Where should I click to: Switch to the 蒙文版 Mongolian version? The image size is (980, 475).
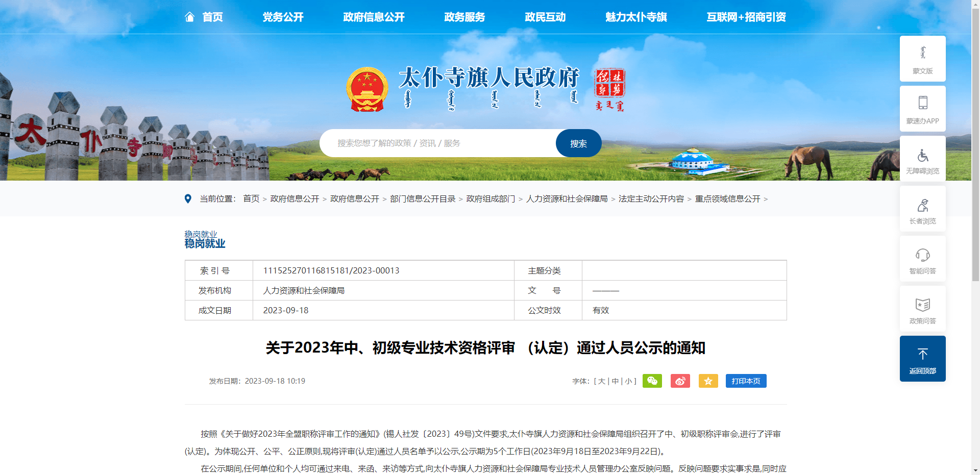(x=922, y=59)
